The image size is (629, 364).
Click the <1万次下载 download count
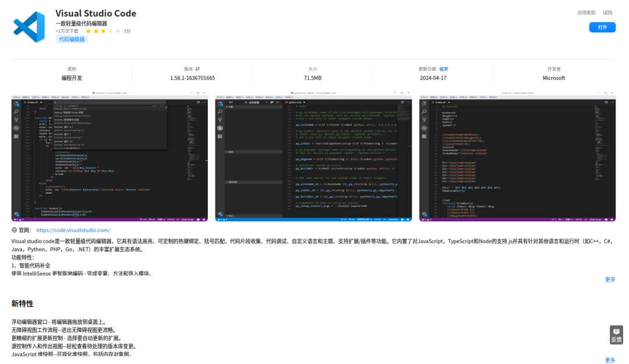pos(67,31)
